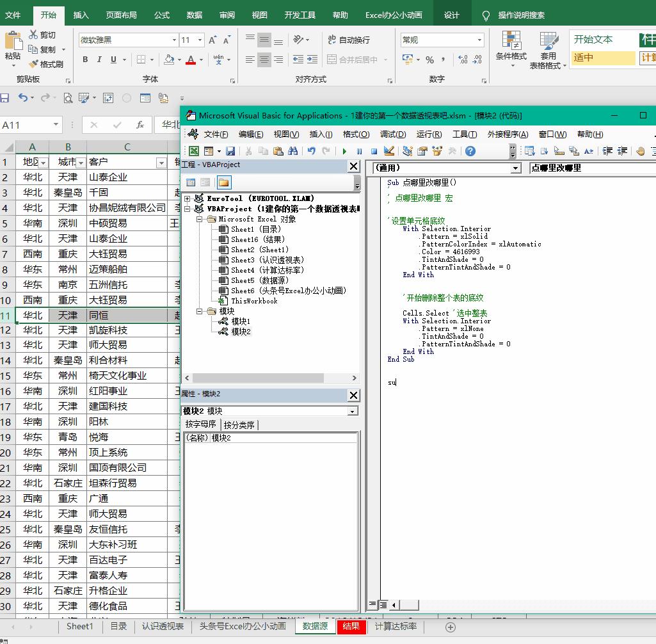Click the Name Box showing A11
This screenshot has height=644, width=656.
[x=27, y=125]
